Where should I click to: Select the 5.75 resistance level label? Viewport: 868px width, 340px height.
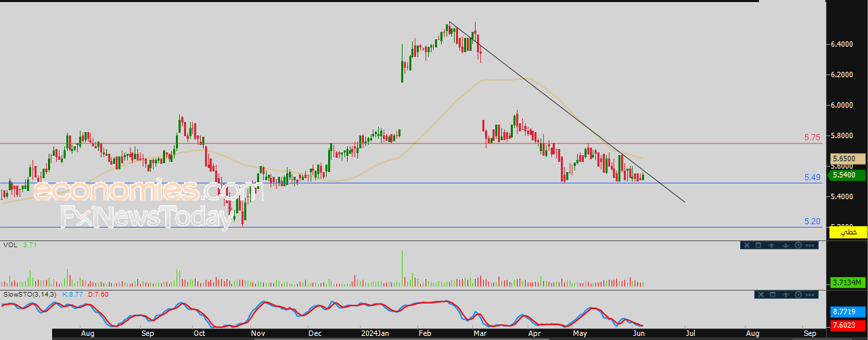tap(812, 137)
